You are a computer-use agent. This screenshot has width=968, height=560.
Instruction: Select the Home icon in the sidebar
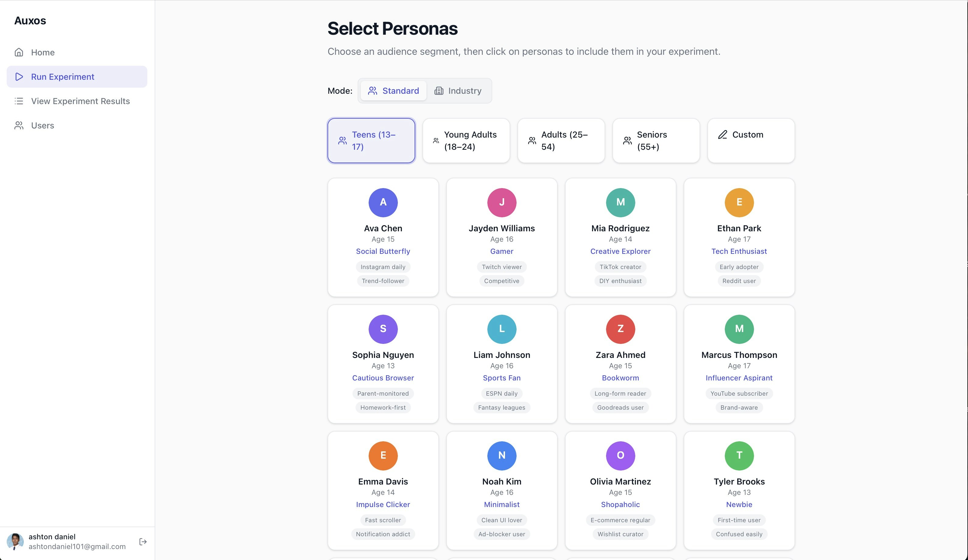(19, 52)
